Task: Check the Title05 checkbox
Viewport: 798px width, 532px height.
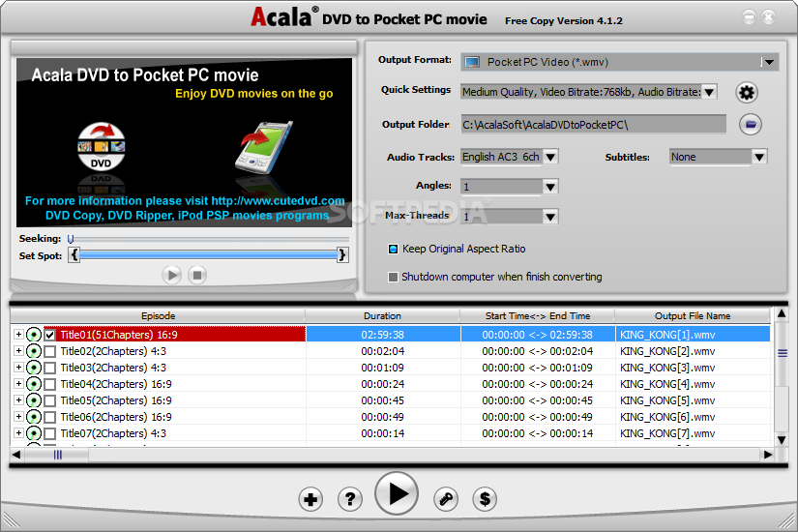Action: (x=50, y=400)
